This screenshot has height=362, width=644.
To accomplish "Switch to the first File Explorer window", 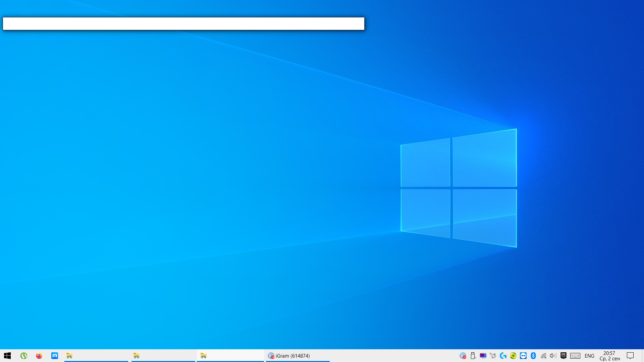I will pos(96,356).
